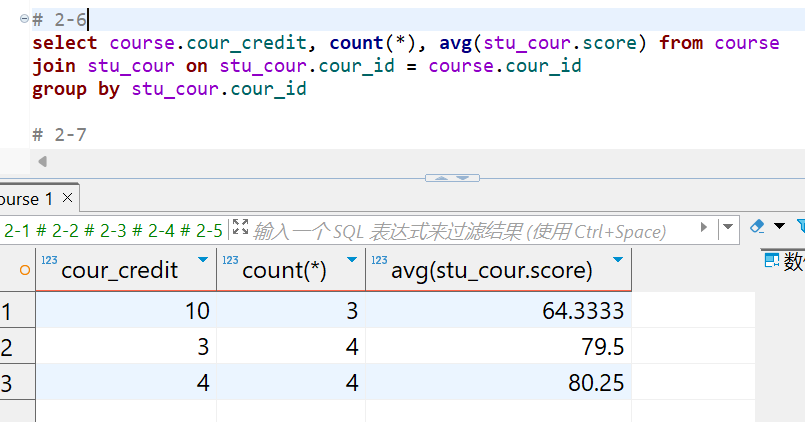Screen dimensions: 805x422
Task: Click the clear filter eraser icon
Action: [x=756, y=227]
